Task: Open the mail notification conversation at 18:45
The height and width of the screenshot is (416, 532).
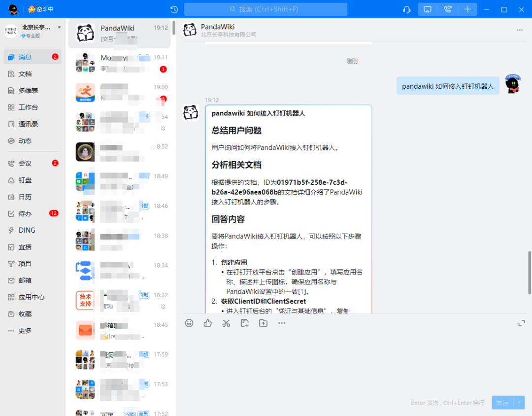Action: [119, 330]
